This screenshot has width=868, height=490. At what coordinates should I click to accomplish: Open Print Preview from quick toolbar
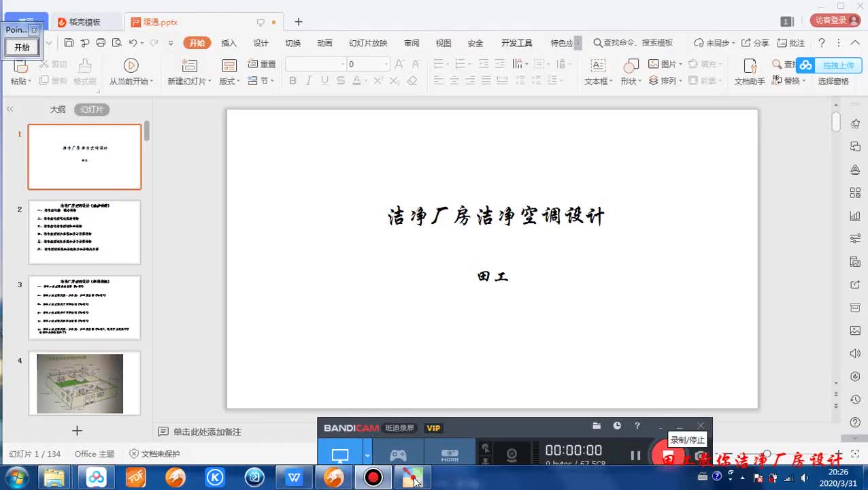click(x=117, y=43)
